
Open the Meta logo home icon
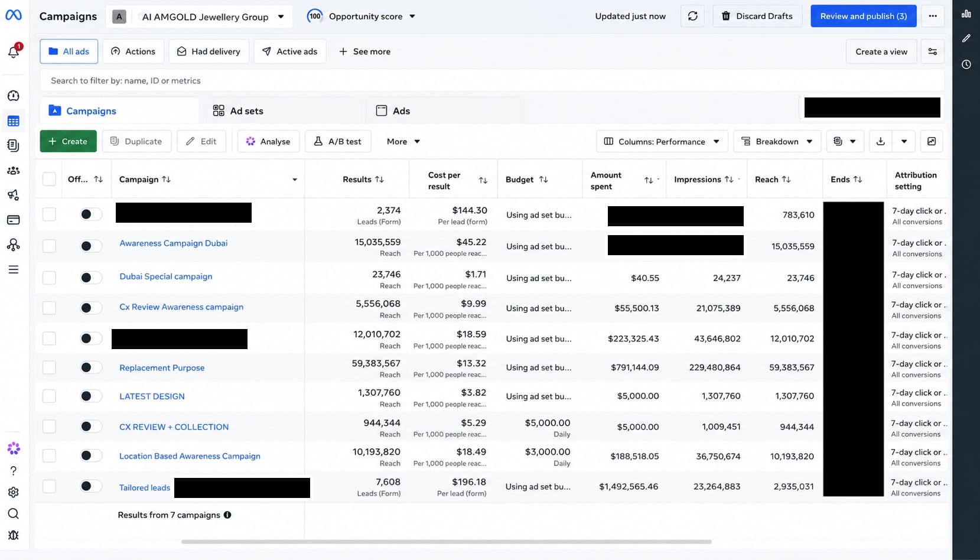(14, 15)
